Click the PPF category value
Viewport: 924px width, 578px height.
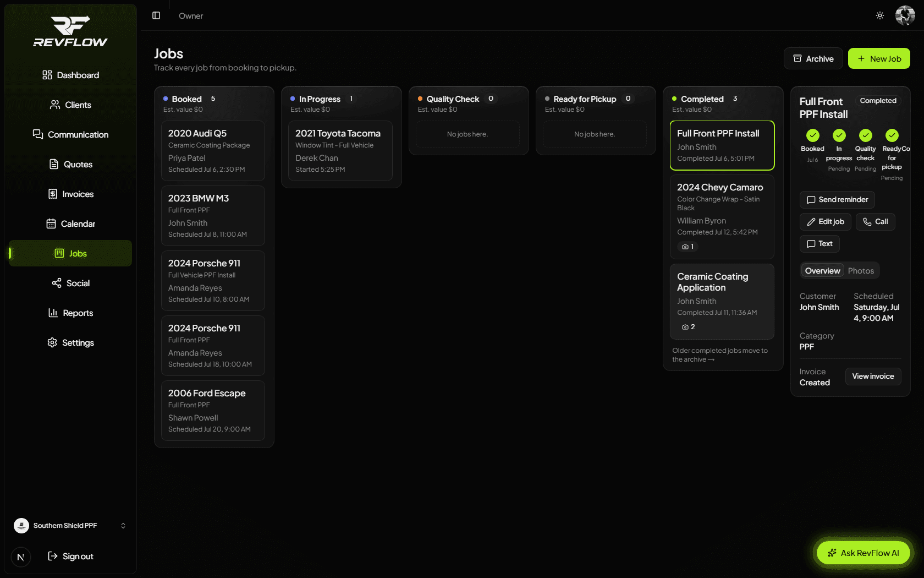pyautogui.click(x=806, y=347)
